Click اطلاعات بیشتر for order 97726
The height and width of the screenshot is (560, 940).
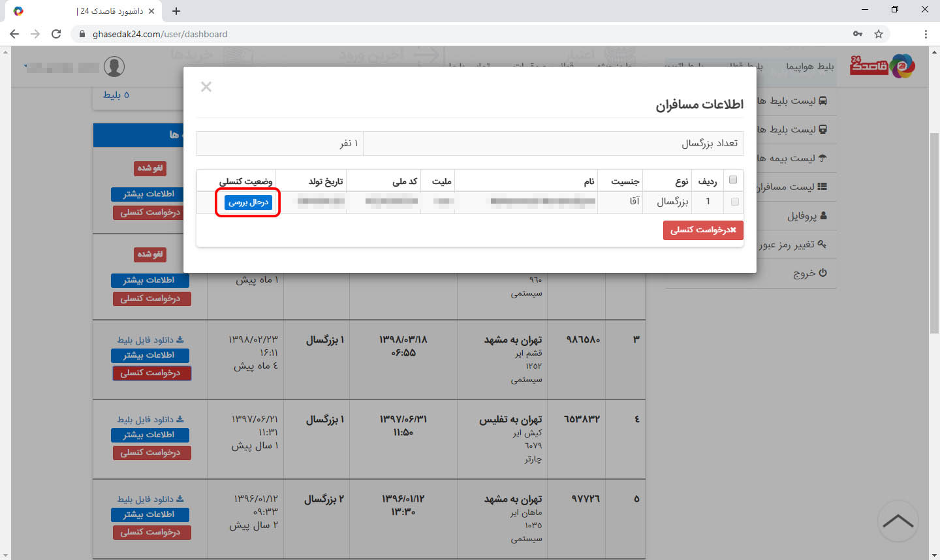click(x=150, y=514)
